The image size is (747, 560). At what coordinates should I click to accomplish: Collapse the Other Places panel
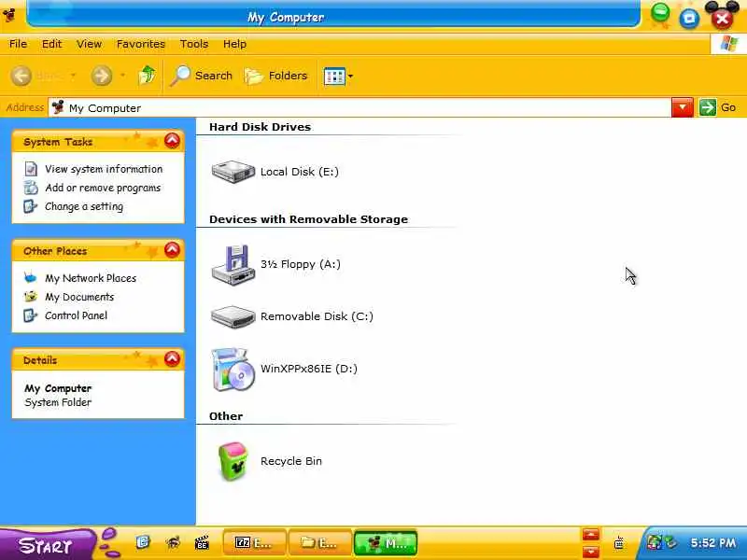(x=172, y=250)
